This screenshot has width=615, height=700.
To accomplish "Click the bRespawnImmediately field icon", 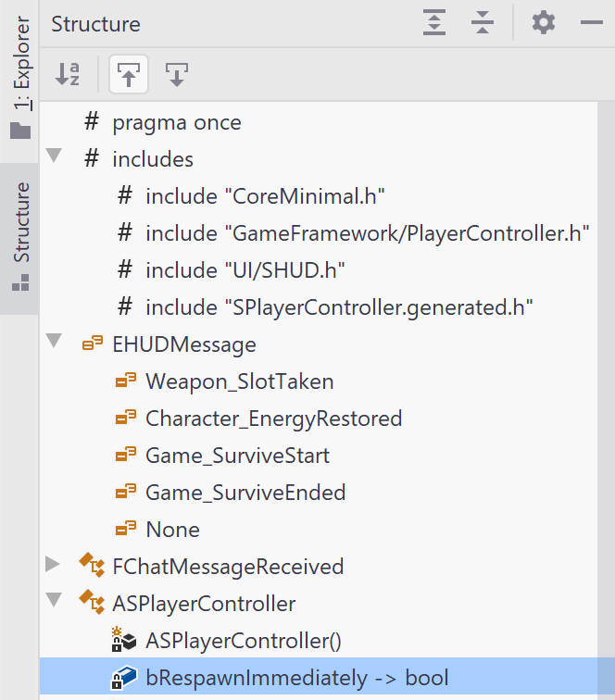I will 123,678.
